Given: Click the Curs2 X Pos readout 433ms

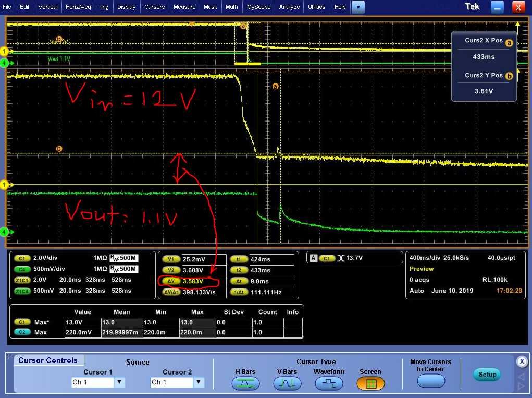Looking at the screenshot, I should [484, 57].
